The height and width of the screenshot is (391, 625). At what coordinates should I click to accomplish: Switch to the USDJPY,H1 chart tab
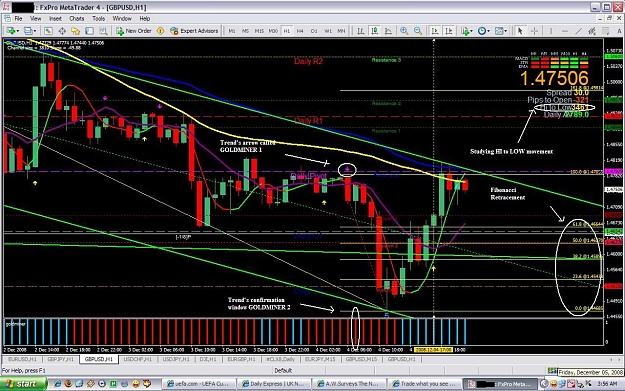click(x=176, y=359)
